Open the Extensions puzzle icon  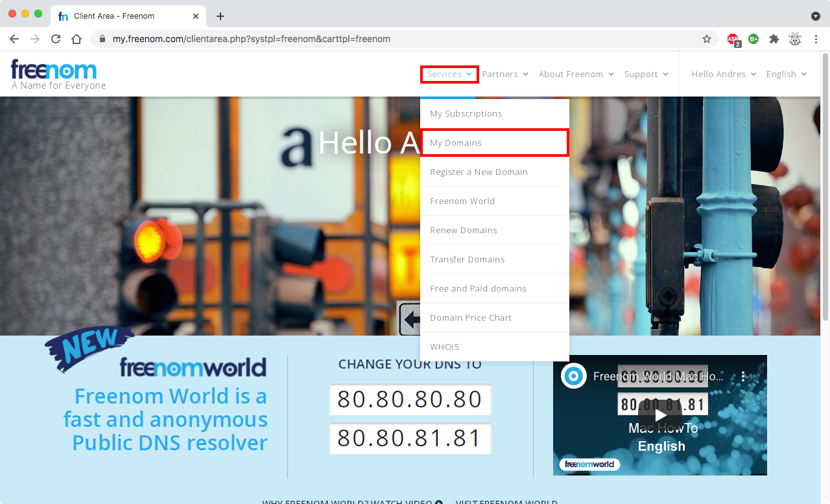click(774, 39)
